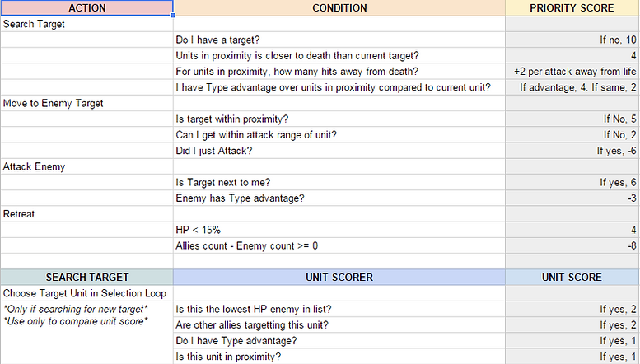Select the PRIORITY SCORE header cell
640x364 pixels.
[x=572, y=7]
